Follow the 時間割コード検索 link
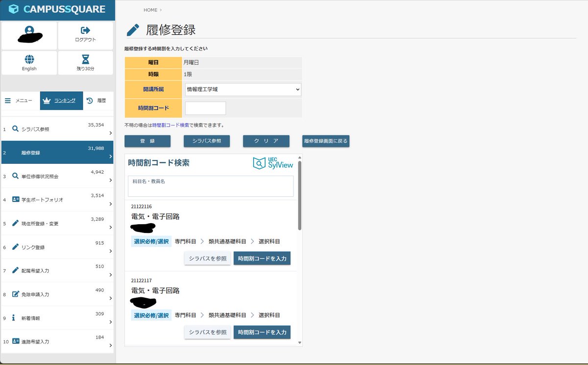Viewport: 588px width, 365px height. (171, 125)
